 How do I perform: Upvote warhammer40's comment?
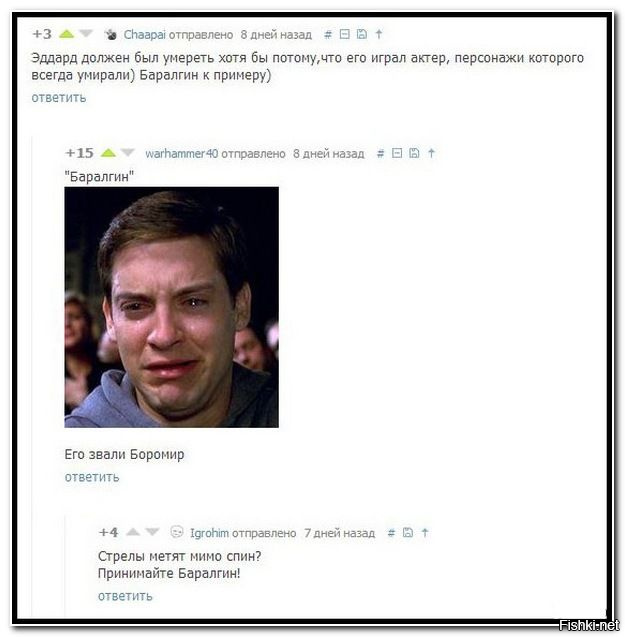point(108,153)
